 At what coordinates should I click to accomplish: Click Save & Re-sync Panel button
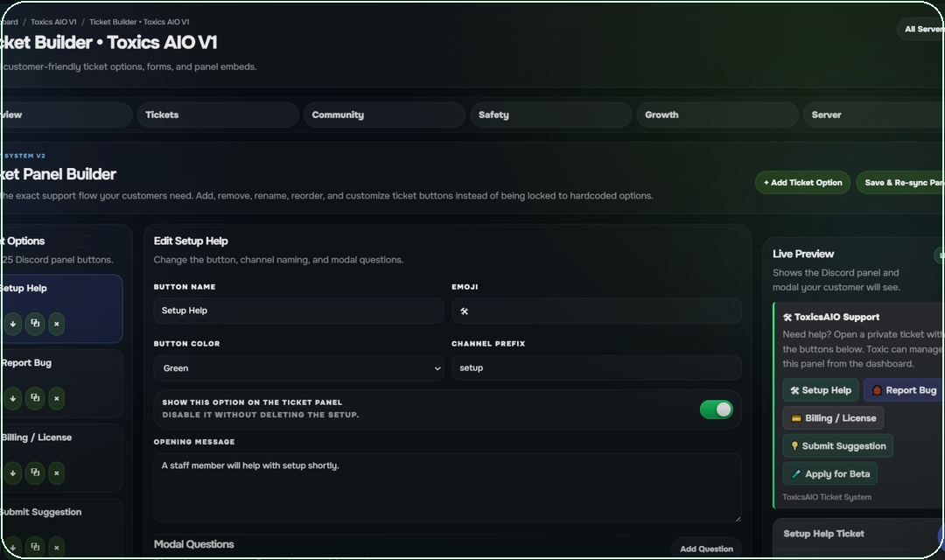pyautogui.click(x=901, y=183)
